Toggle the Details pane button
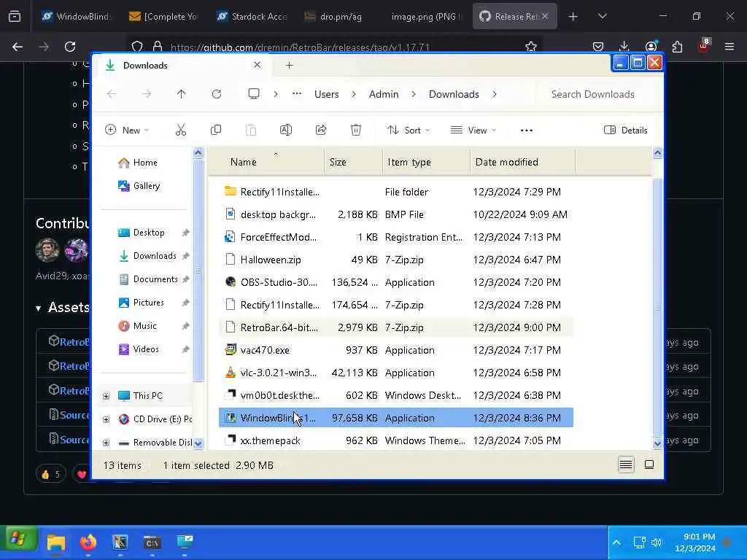 coord(625,130)
